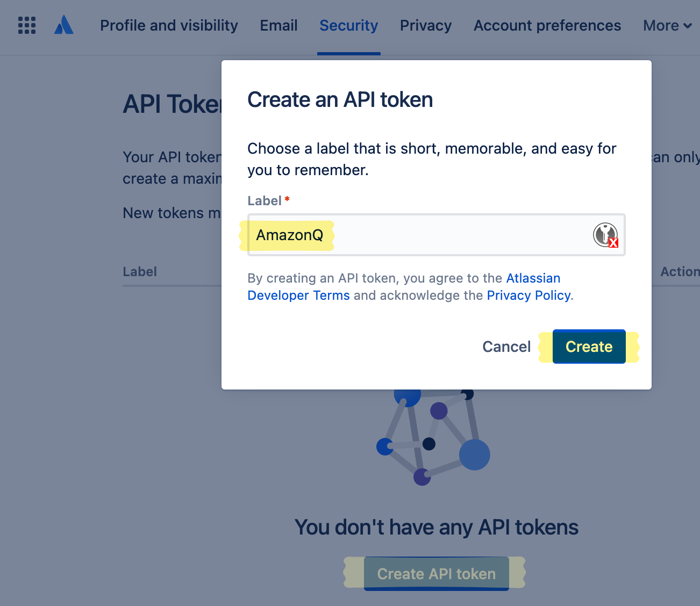Click the Label column header
This screenshot has height=606, width=700.
click(x=140, y=271)
